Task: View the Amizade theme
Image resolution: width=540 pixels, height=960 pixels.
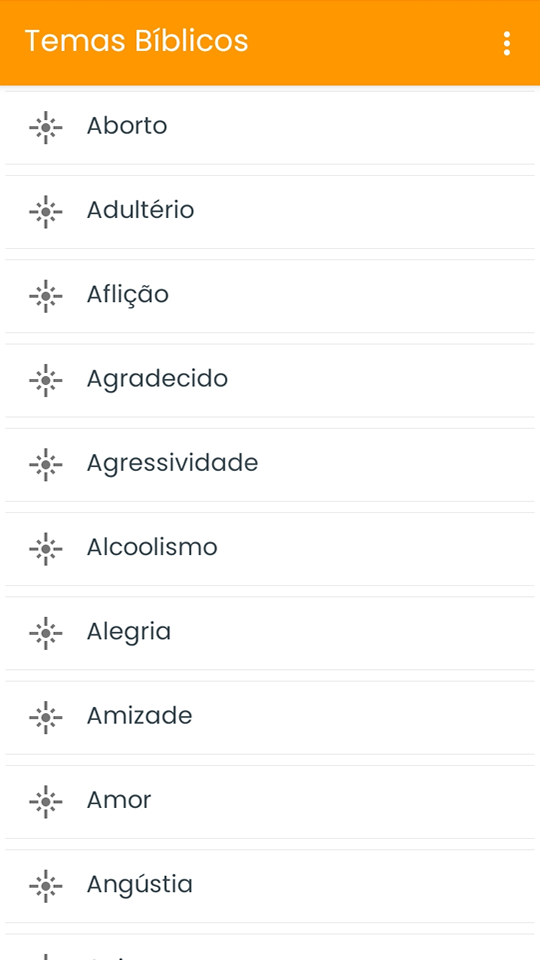Action: 270,718
